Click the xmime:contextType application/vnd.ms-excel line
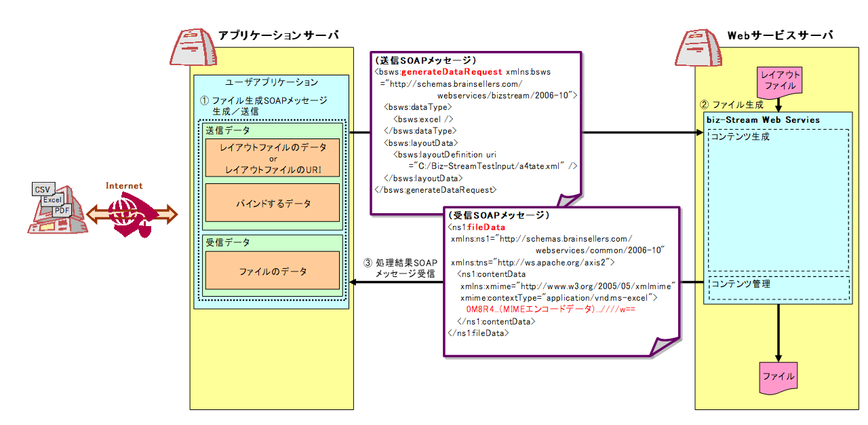The height and width of the screenshot is (425, 868). point(559,297)
